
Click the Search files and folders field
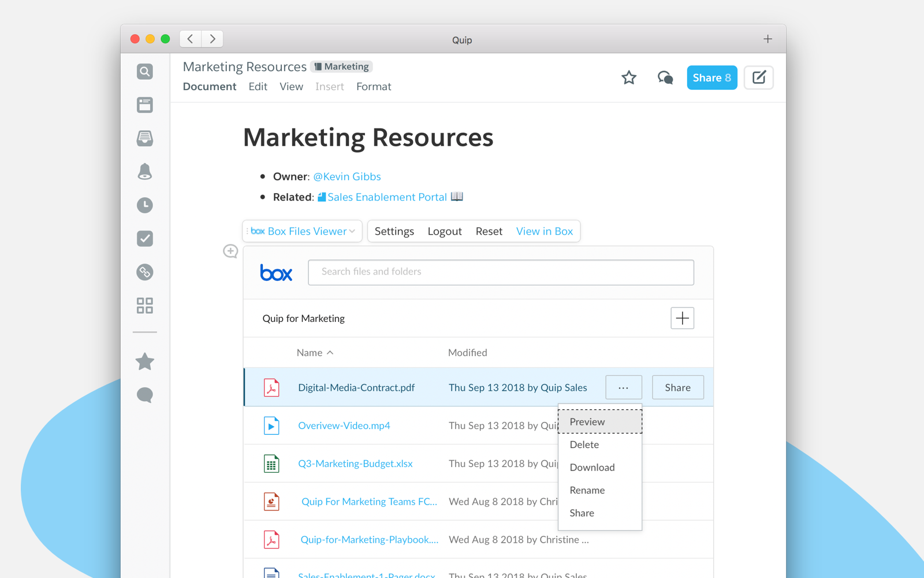coord(501,272)
